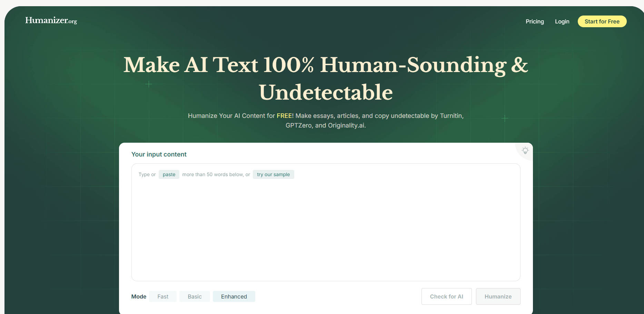Screen dimensions: 644x314
Task: Click the "Mode" label
Action: pos(139,296)
